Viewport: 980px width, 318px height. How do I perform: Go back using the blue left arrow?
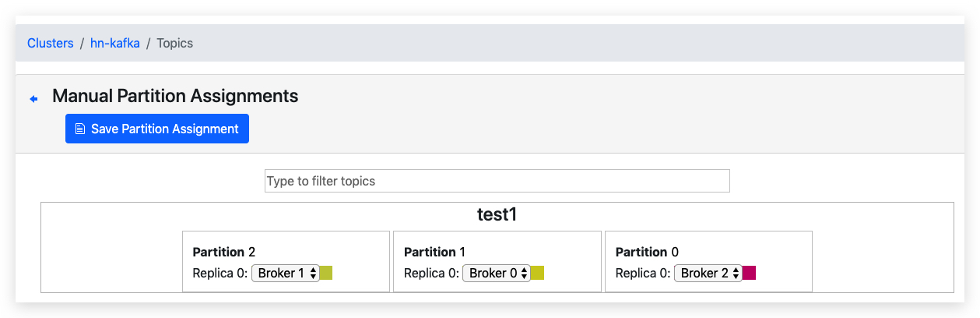[33, 99]
